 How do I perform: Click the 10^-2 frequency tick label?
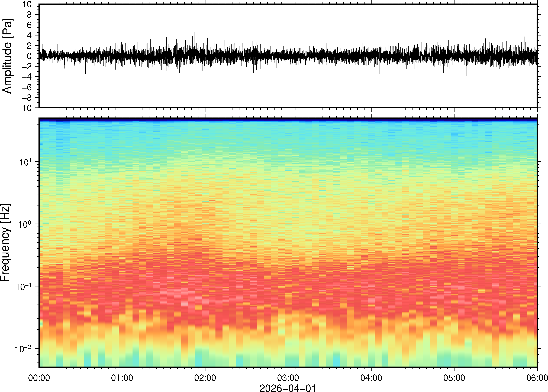23,349
